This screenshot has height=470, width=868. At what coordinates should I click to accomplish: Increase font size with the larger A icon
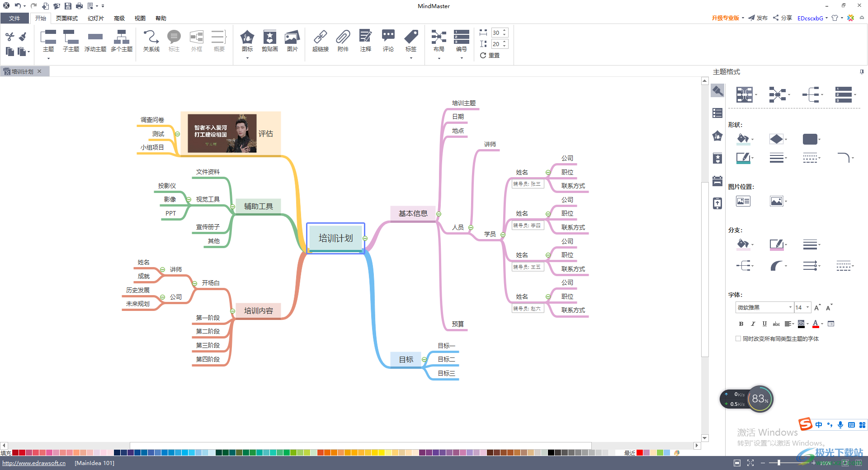point(817,307)
